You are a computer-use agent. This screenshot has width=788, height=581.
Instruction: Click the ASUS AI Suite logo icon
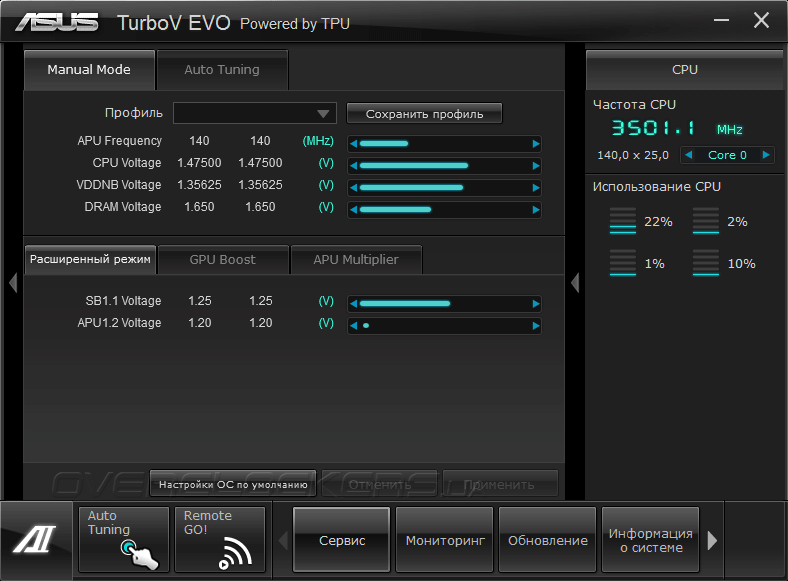[36, 540]
